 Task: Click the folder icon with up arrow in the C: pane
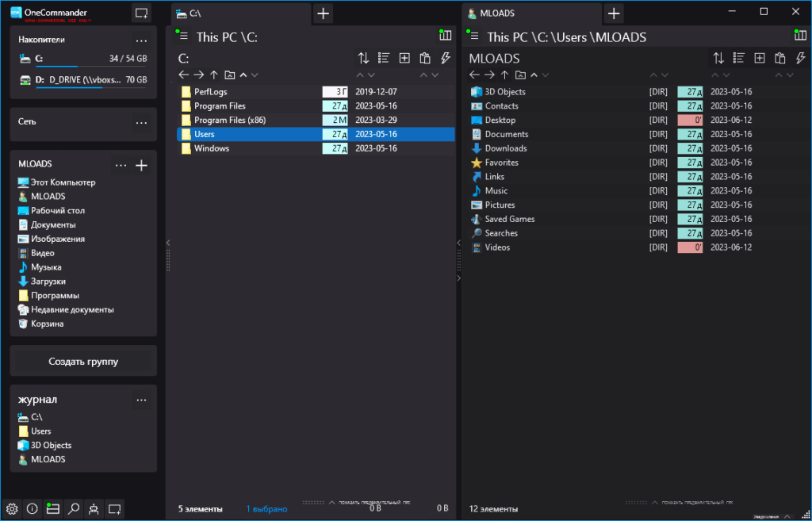pos(229,75)
